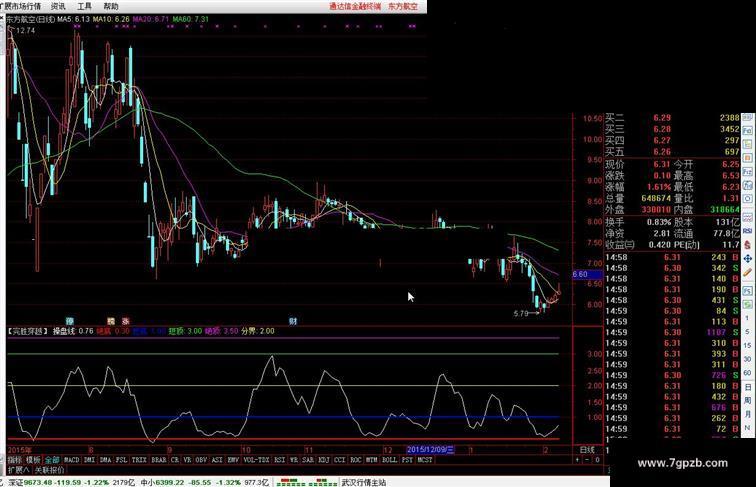Select the KDJ indicator tab

pos(324,460)
